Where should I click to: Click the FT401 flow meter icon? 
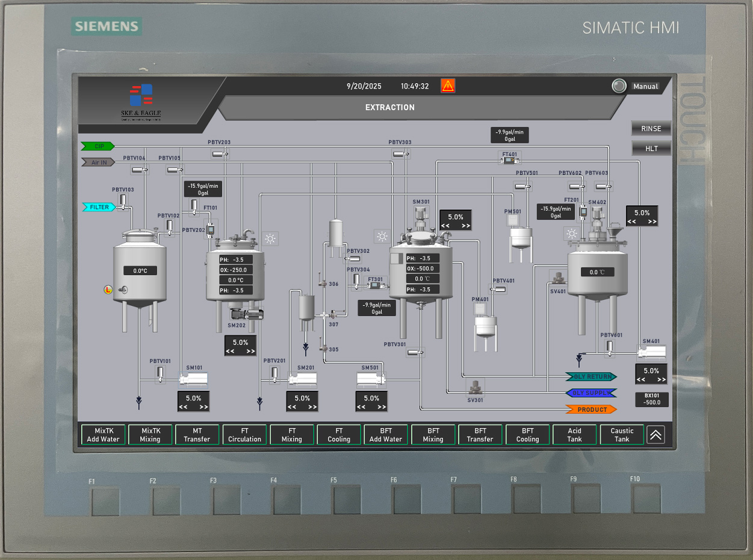510,160
